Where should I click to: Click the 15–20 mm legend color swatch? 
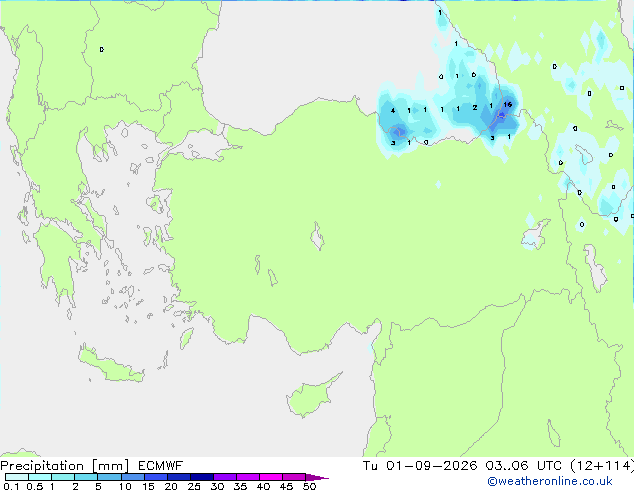point(155,477)
